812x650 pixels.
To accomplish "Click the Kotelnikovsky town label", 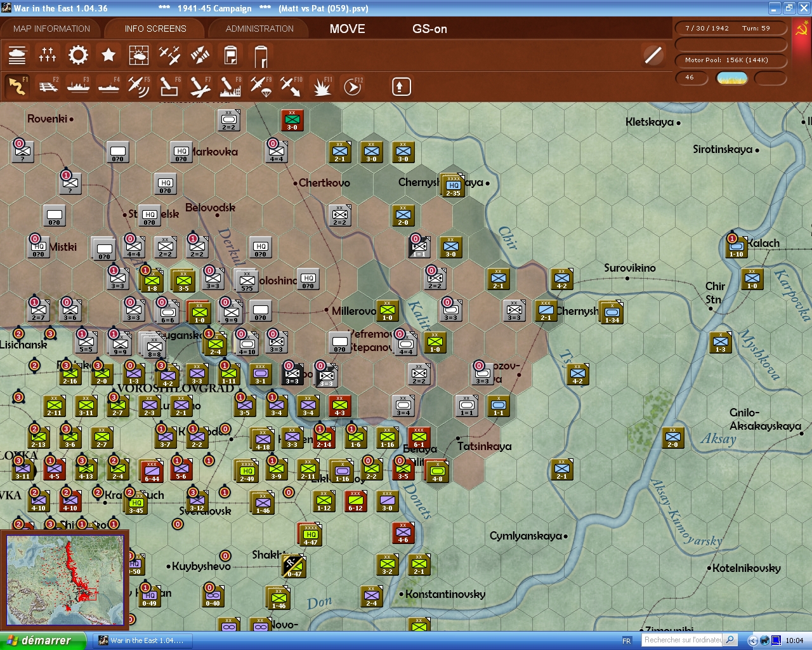I will pyautogui.click(x=747, y=568).
